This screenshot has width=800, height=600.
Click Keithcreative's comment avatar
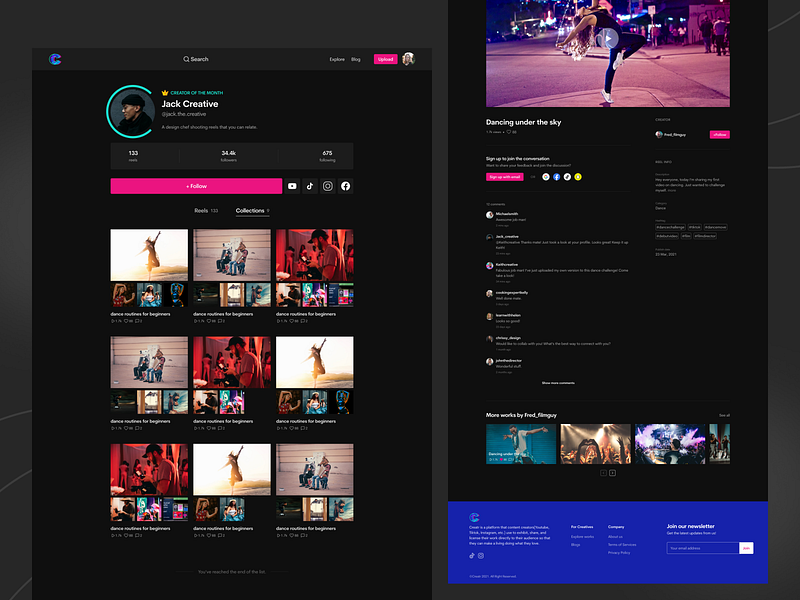tap(489, 266)
